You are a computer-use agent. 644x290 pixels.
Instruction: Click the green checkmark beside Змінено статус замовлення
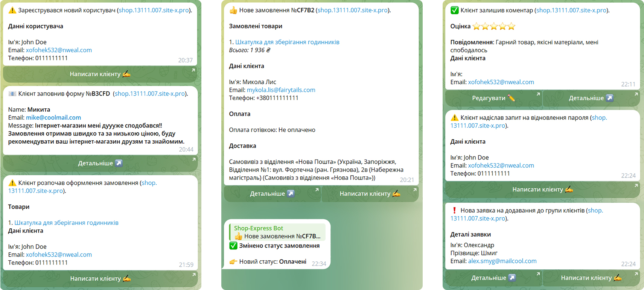pos(233,246)
